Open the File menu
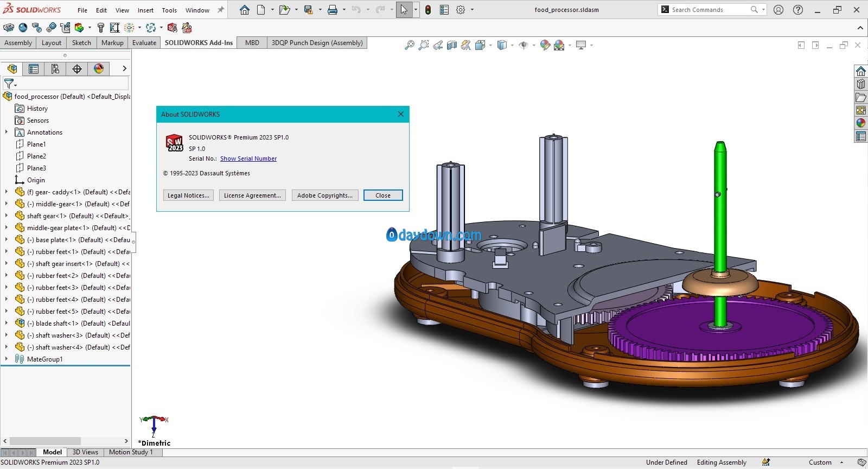 pos(82,10)
